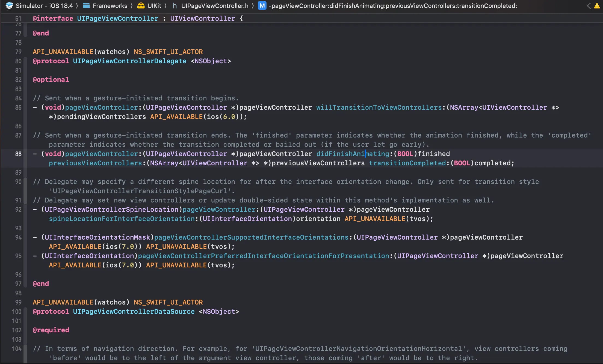
Task: Click 'UIPageViewControllerDelegate' protocol name
Action: click(x=130, y=61)
